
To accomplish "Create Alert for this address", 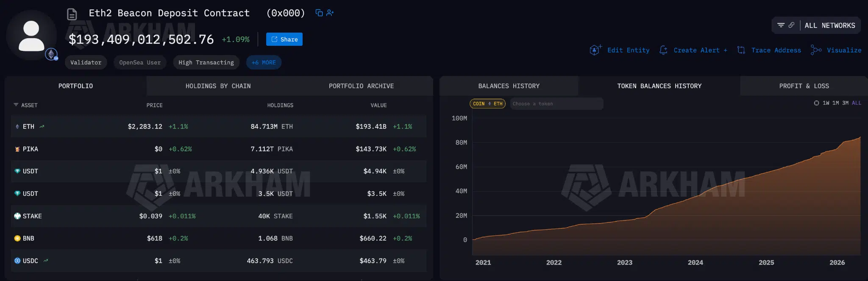I will tap(700, 50).
